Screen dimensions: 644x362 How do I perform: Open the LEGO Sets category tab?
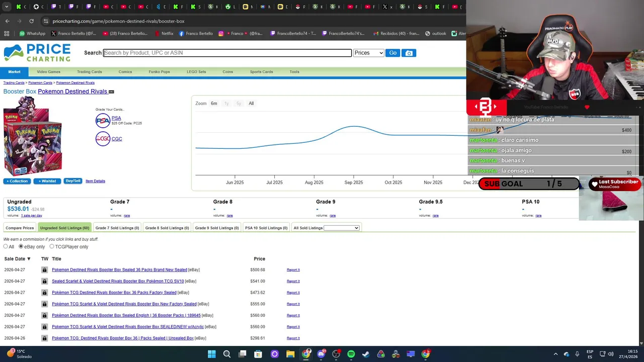196,72
